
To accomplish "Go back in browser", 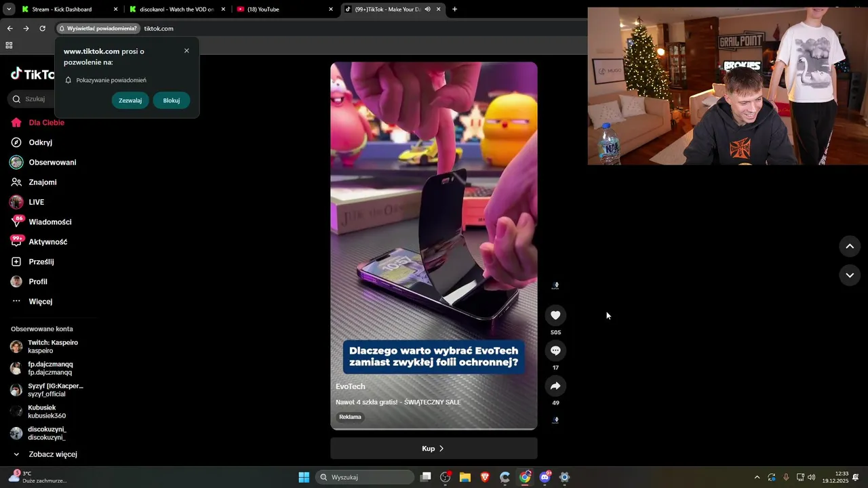I will [9, 28].
